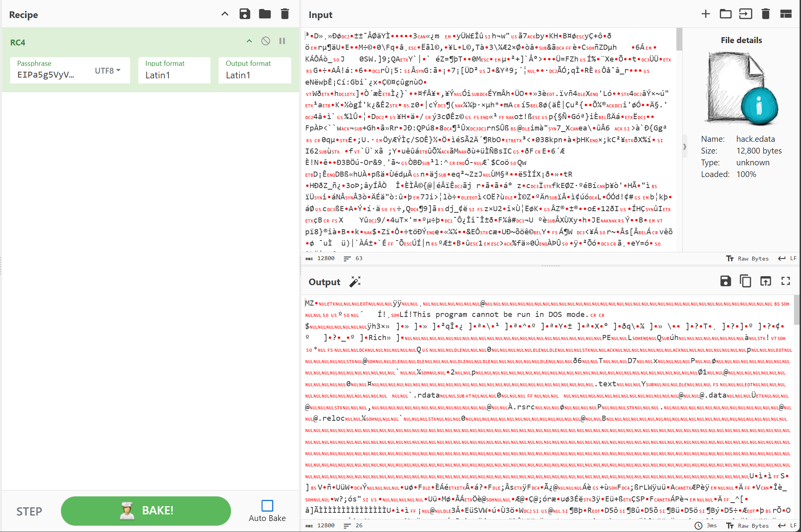The height and width of the screenshot is (532, 801).
Task: Disable the RC4 operation
Action: [x=266, y=41]
